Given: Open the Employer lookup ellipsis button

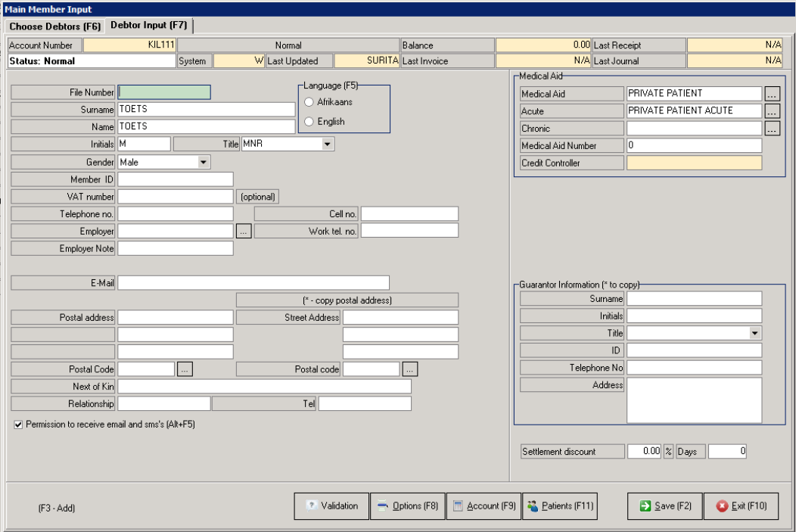Looking at the screenshot, I should (x=243, y=232).
